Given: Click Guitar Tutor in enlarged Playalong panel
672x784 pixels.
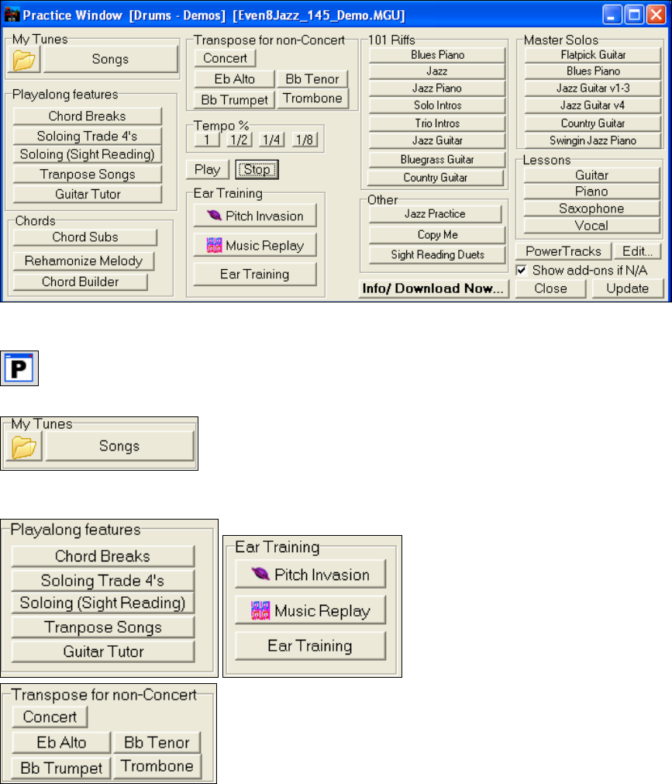Looking at the screenshot, I should point(103,651).
